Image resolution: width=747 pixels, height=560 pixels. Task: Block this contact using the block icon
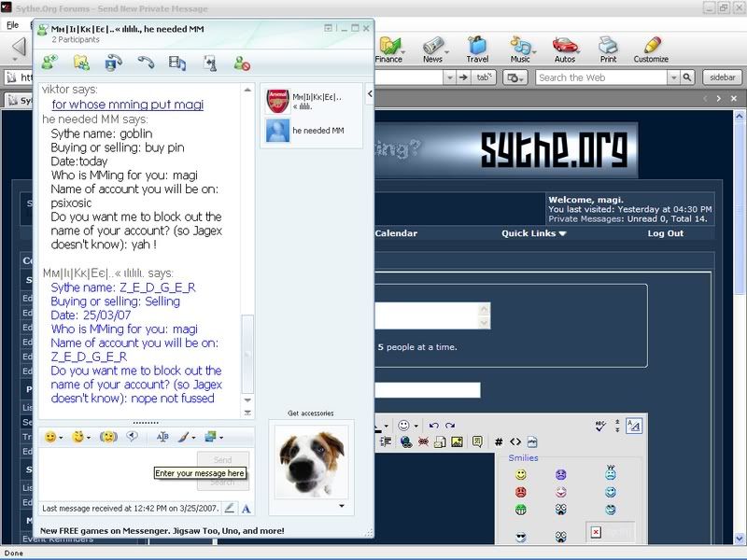coord(242,63)
